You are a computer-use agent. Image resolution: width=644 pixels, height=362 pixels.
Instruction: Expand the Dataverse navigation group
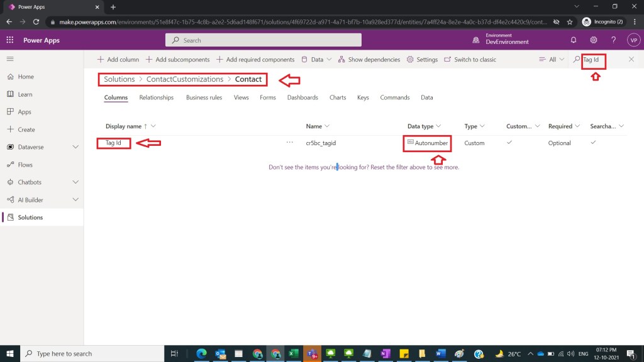[x=75, y=147]
